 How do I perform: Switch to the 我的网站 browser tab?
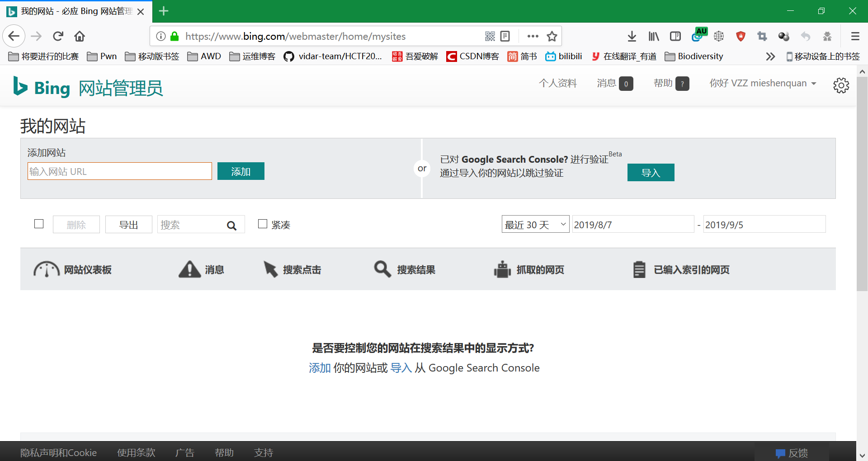tap(76, 11)
